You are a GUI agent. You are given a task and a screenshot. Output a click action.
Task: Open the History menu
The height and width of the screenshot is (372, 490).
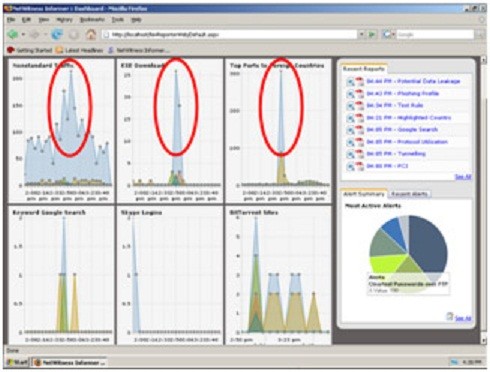[64, 20]
